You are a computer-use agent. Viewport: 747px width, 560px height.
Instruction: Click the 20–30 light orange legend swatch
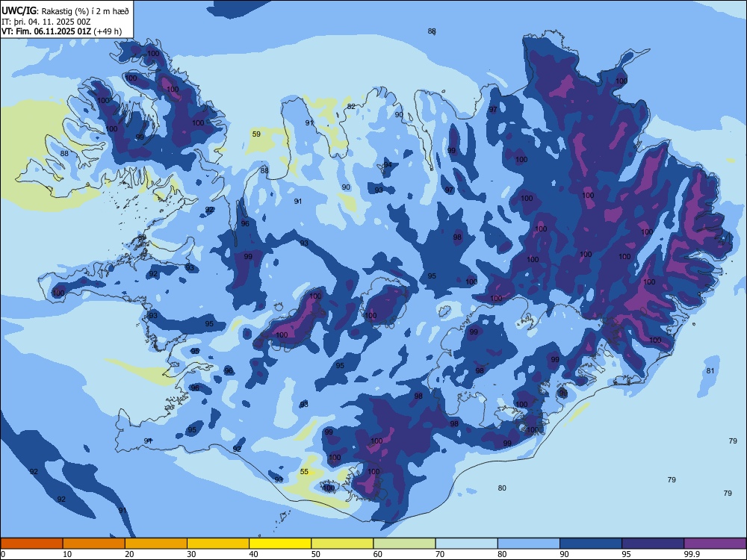click(156, 544)
